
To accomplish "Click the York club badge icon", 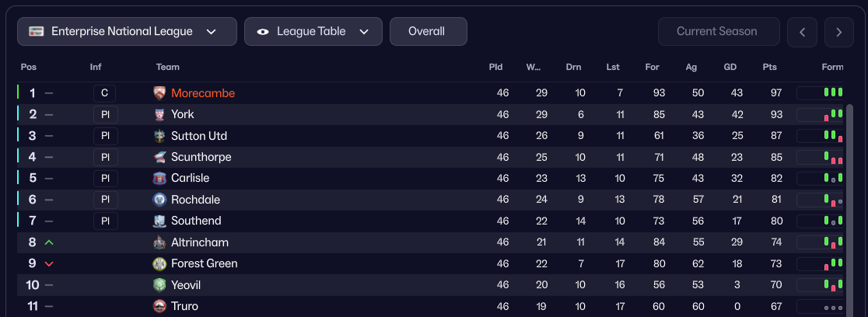I will click(x=159, y=114).
